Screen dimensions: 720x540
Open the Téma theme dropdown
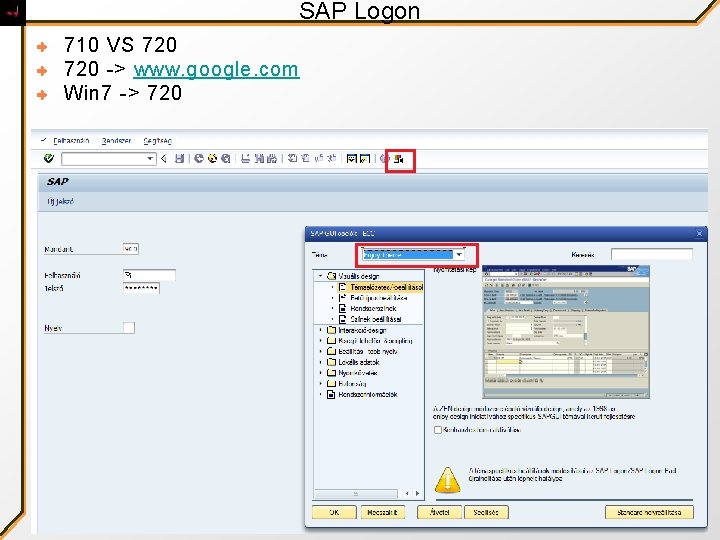pos(459,255)
